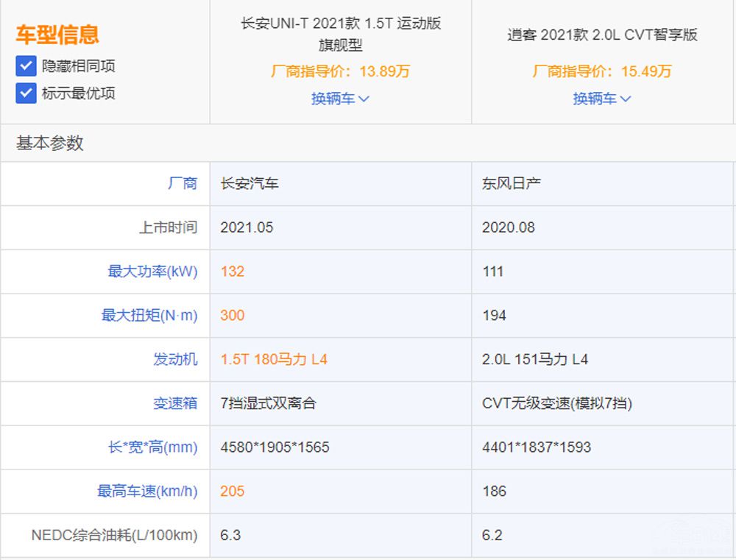Toggle the 隐藏相同项 checkbox
Viewport: 736px width, 560px height.
(26, 66)
